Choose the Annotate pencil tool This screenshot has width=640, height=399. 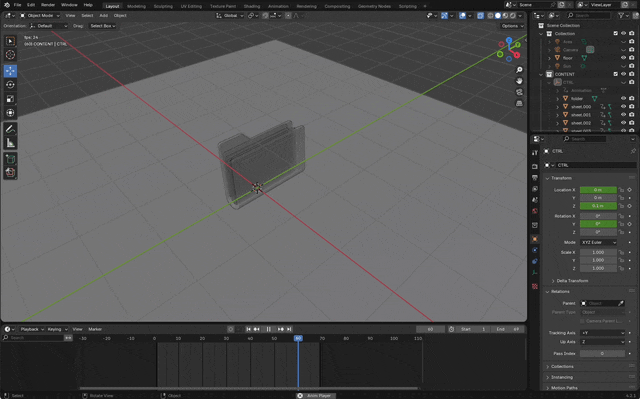click(10, 129)
